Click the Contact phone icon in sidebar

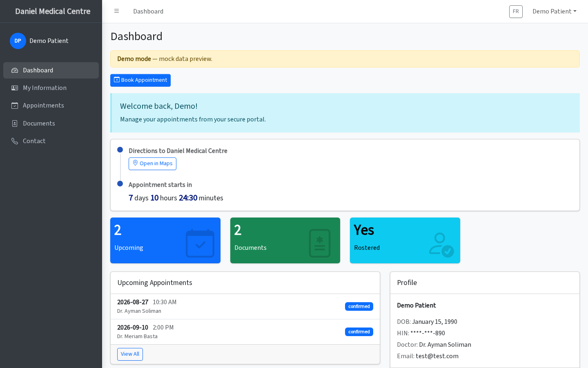(x=15, y=141)
